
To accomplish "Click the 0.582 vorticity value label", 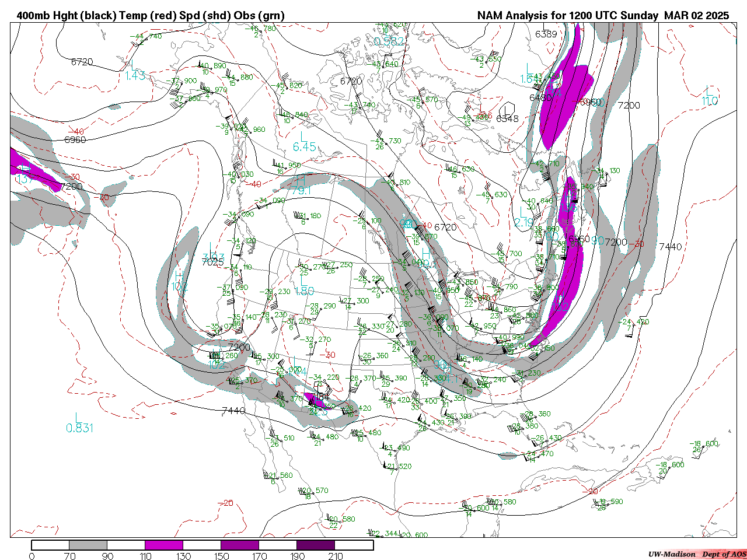I will click(x=389, y=41).
